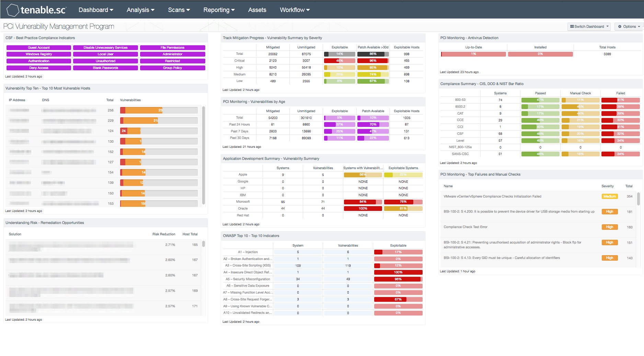Screen dimensions: 644x356
Task: Click the Guest Account indicator
Action: pyautogui.click(x=39, y=48)
